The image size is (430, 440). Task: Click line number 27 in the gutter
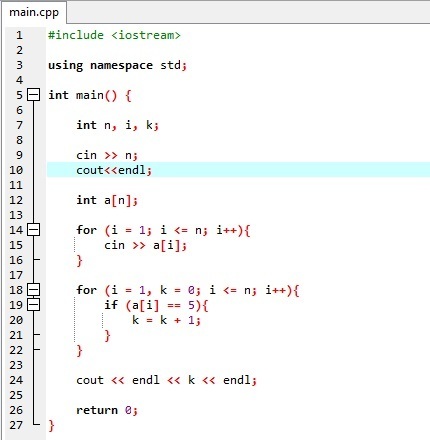pyautogui.click(x=16, y=425)
